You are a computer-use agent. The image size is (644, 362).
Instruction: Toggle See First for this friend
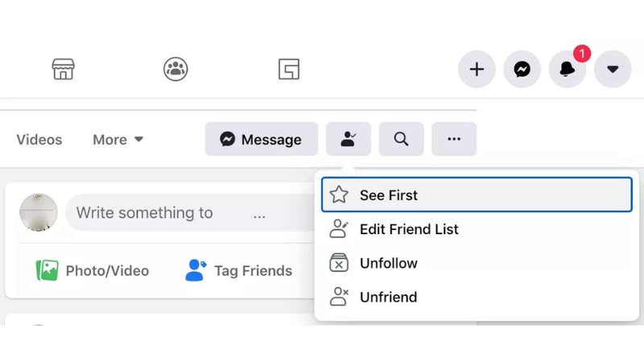click(477, 195)
